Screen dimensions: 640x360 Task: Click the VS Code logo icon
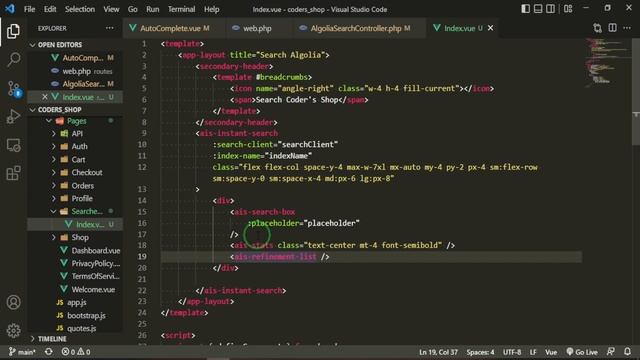[10, 9]
